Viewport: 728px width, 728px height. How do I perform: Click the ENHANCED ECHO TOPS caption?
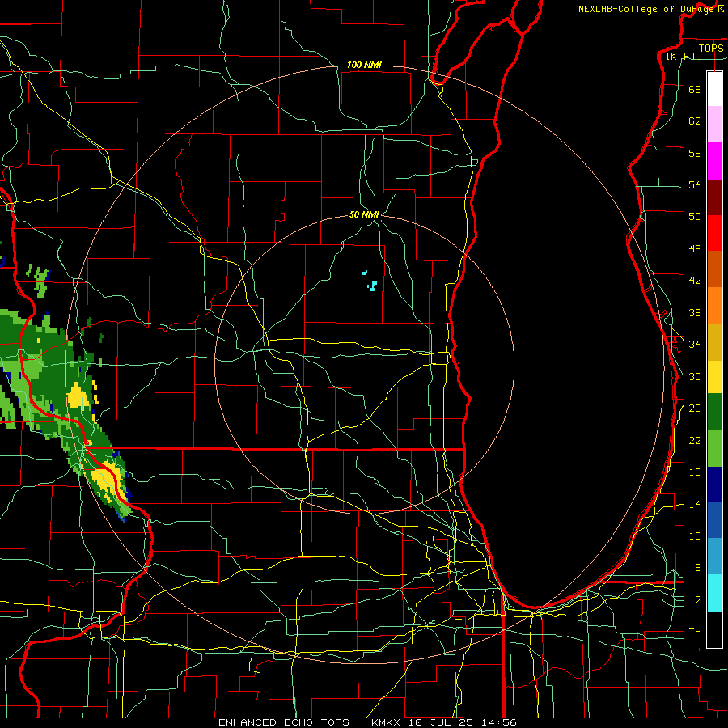click(x=284, y=722)
